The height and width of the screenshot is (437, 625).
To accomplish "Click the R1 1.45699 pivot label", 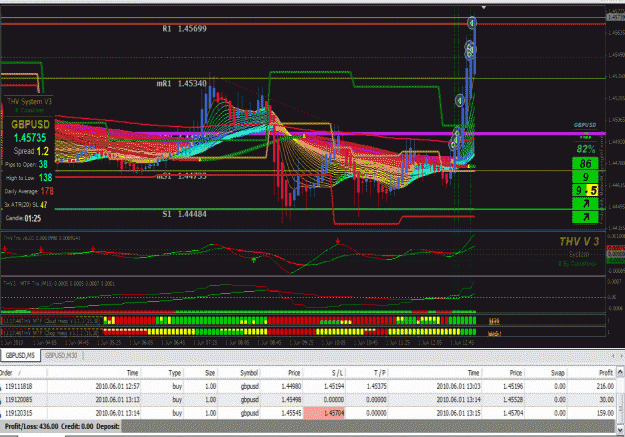I will point(184,29).
